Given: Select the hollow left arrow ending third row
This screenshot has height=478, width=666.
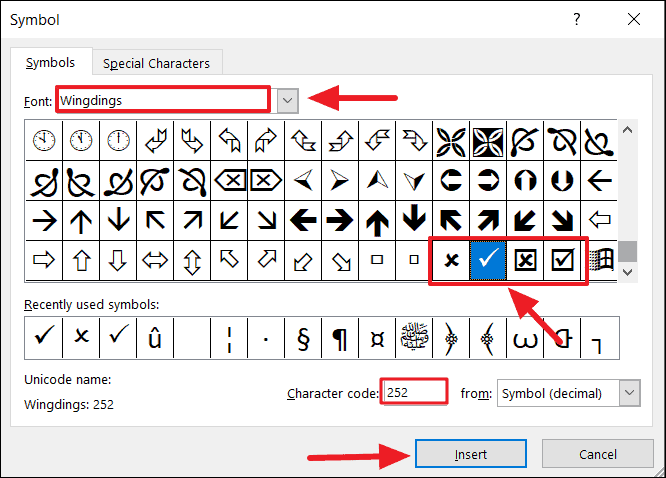Looking at the screenshot, I should tap(599, 221).
